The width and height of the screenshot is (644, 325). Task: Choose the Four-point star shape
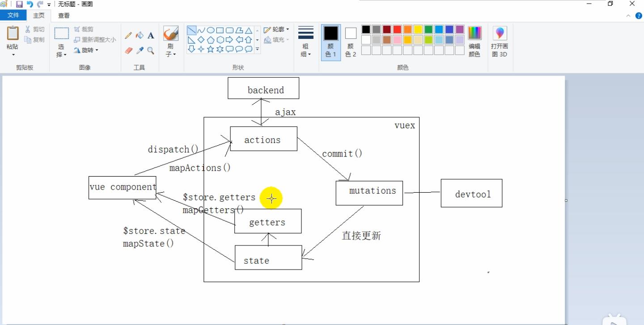(x=201, y=49)
